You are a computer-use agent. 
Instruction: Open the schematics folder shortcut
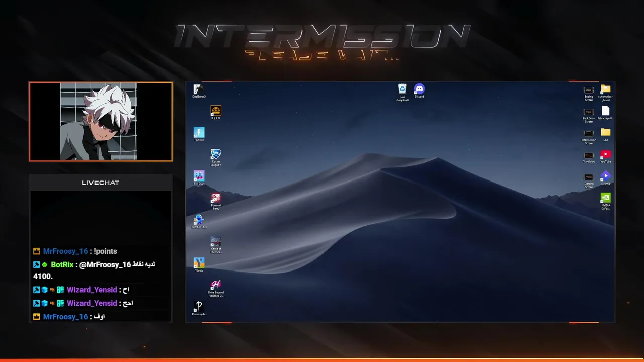pos(605,93)
